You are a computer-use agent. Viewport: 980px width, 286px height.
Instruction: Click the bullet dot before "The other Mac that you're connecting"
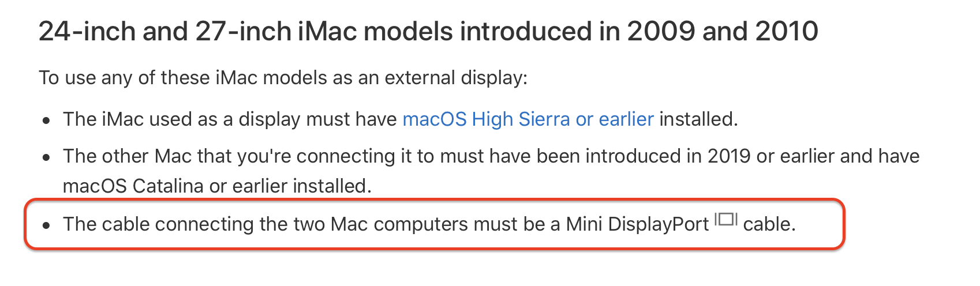pos(47,158)
